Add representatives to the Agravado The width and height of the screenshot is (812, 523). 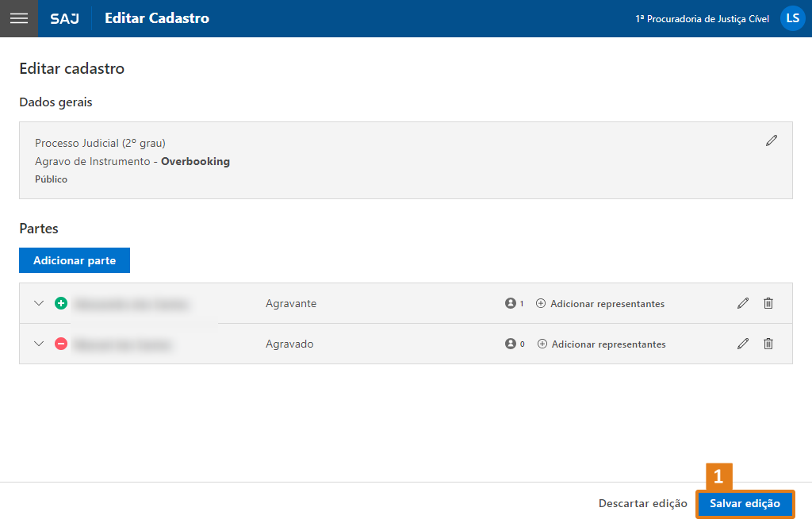[602, 344]
